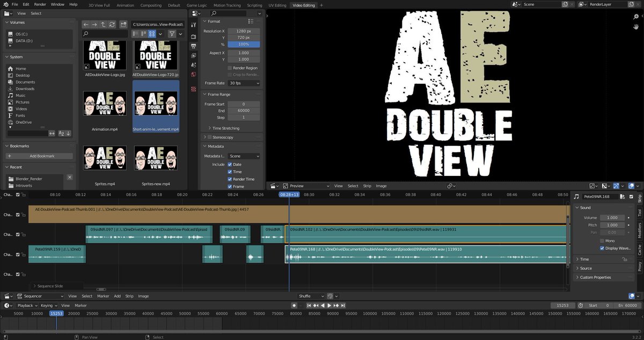Play the animation forward
The image size is (644, 340).
click(329, 305)
